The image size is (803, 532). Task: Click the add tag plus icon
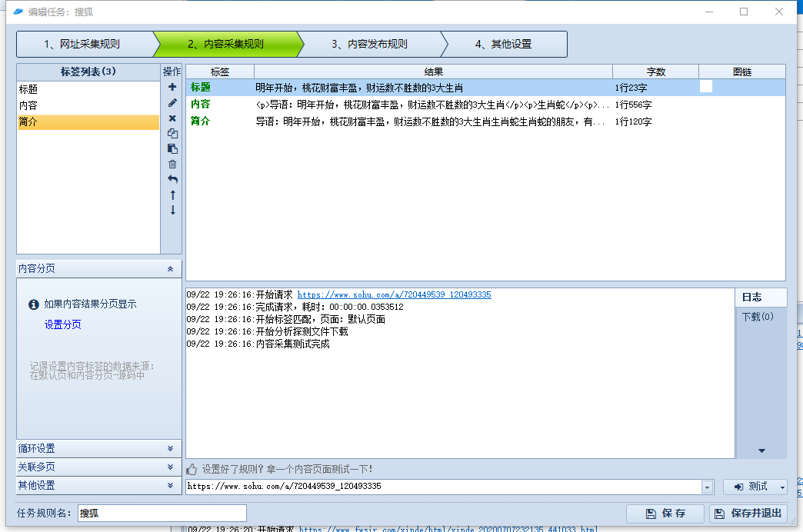tap(172, 87)
